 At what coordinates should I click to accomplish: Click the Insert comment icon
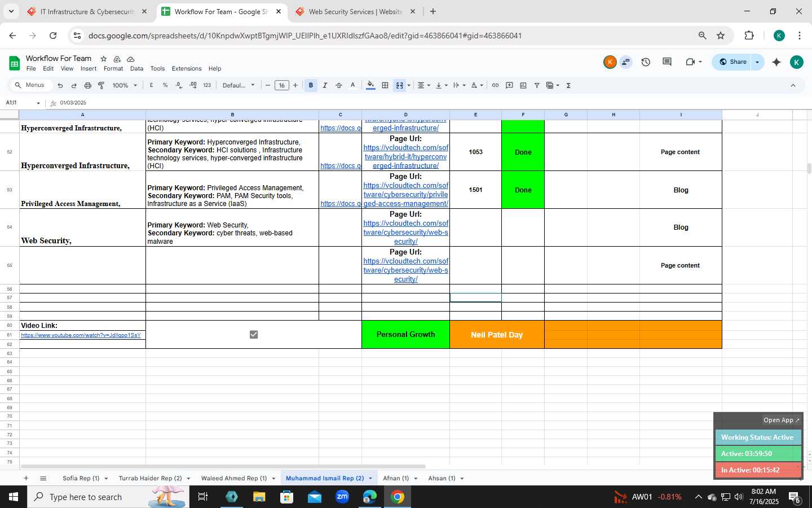point(509,85)
